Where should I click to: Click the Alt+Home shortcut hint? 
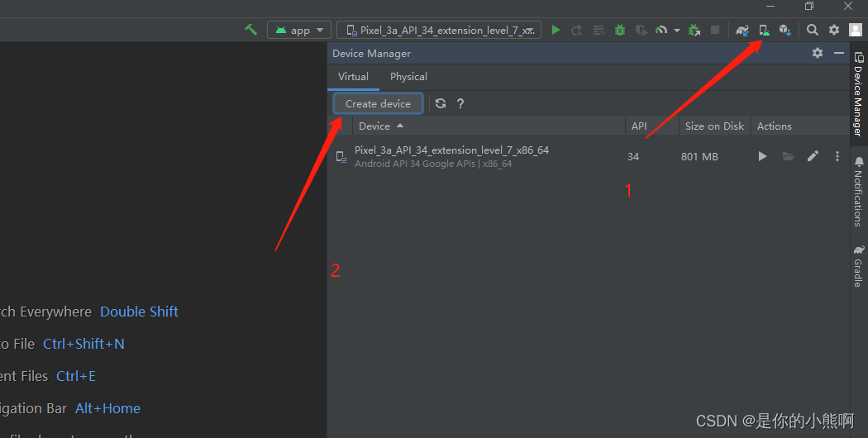click(108, 408)
